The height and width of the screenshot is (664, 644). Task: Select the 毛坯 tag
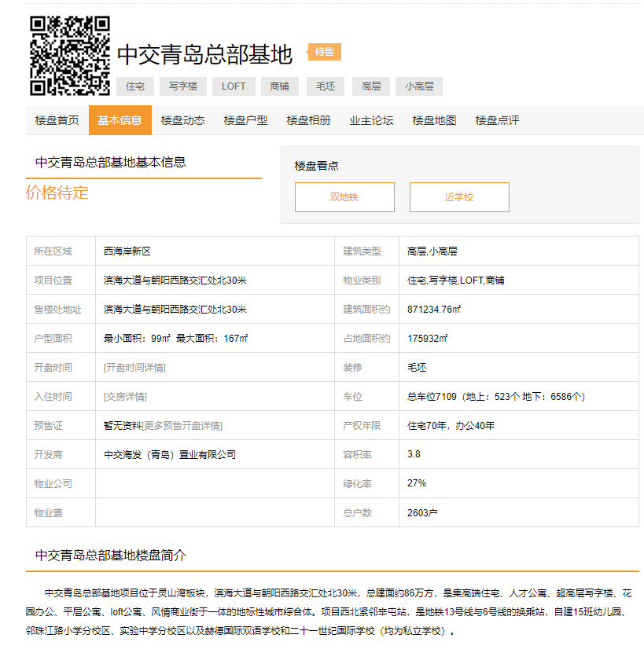click(326, 86)
